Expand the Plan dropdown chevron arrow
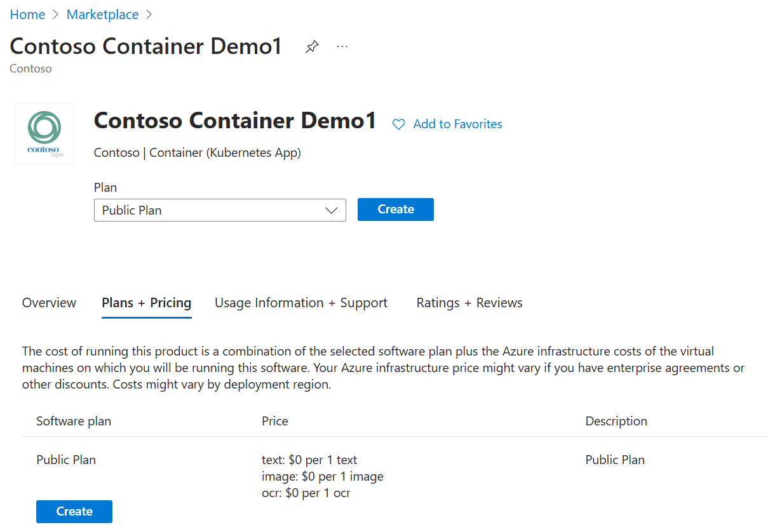The height and width of the screenshot is (532, 782). [331, 210]
